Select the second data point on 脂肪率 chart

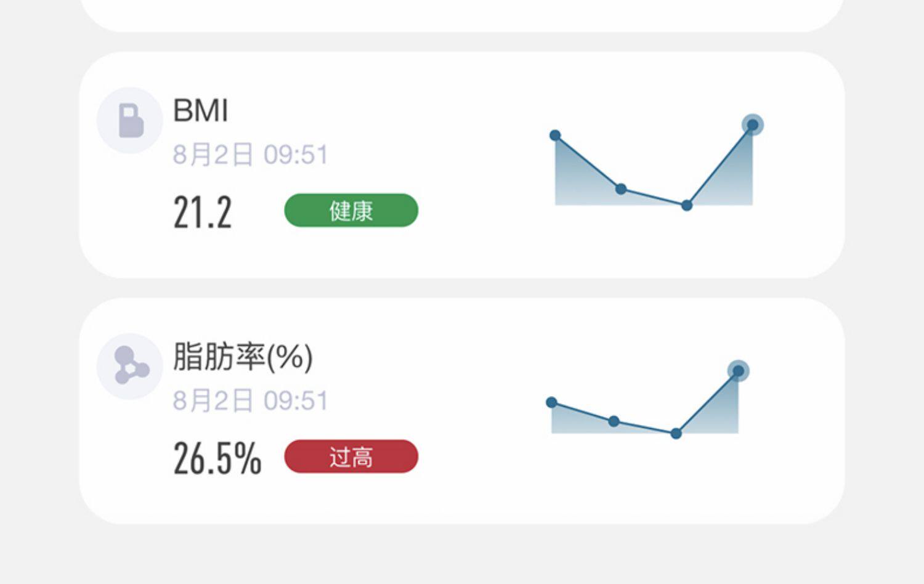coord(614,421)
